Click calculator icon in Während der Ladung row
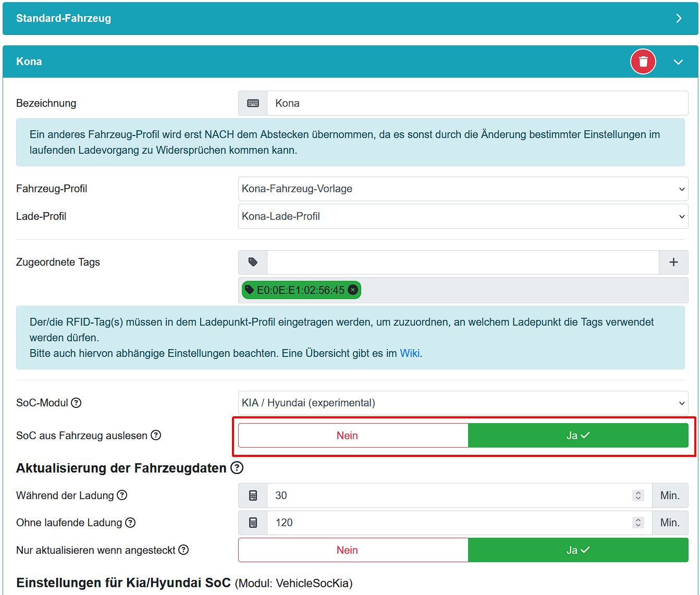 coord(253,495)
